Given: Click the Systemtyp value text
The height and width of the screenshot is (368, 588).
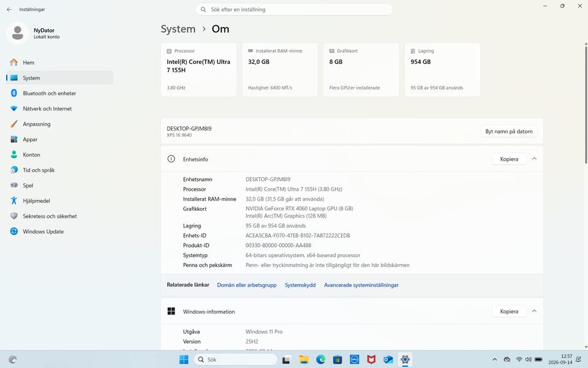Looking at the screenshot, I should pyautogui.click(x=303, y=255).
